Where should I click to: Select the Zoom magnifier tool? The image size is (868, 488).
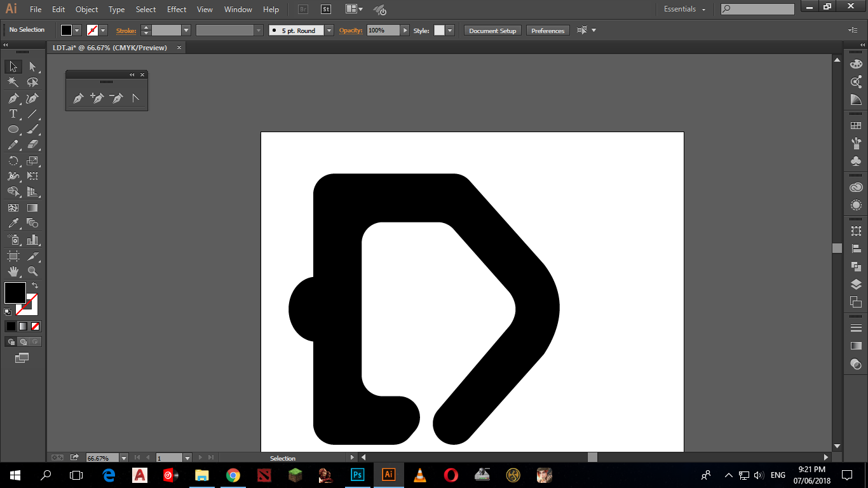32,271
